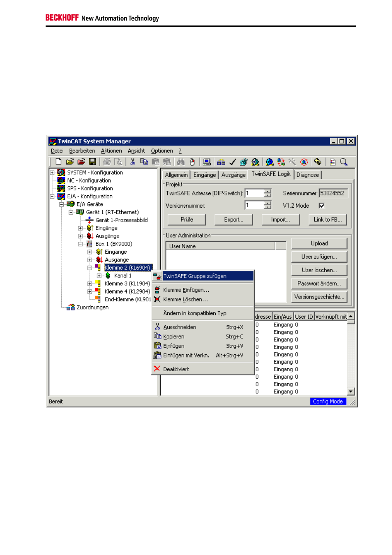Select Ändern in kompatiblen Typ
This screenshot has height=555, width=392.
click(x=203, y=313)
